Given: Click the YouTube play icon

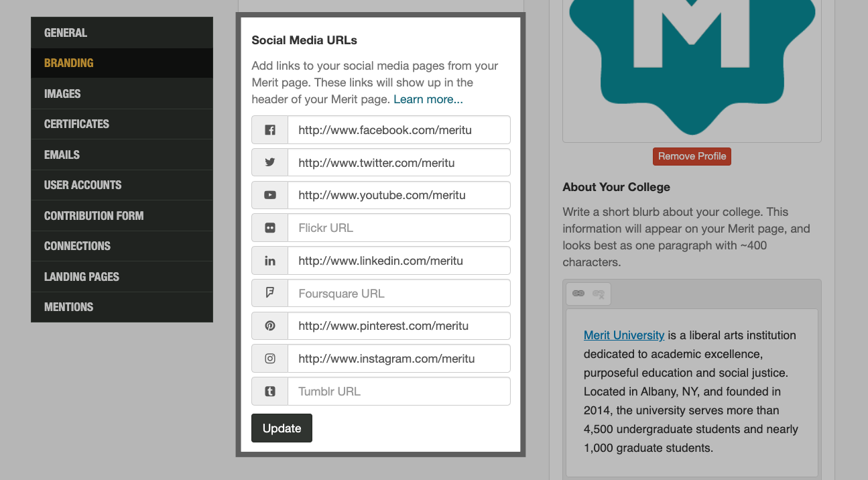Looking at the screenshot, I should tap(270, 195).
